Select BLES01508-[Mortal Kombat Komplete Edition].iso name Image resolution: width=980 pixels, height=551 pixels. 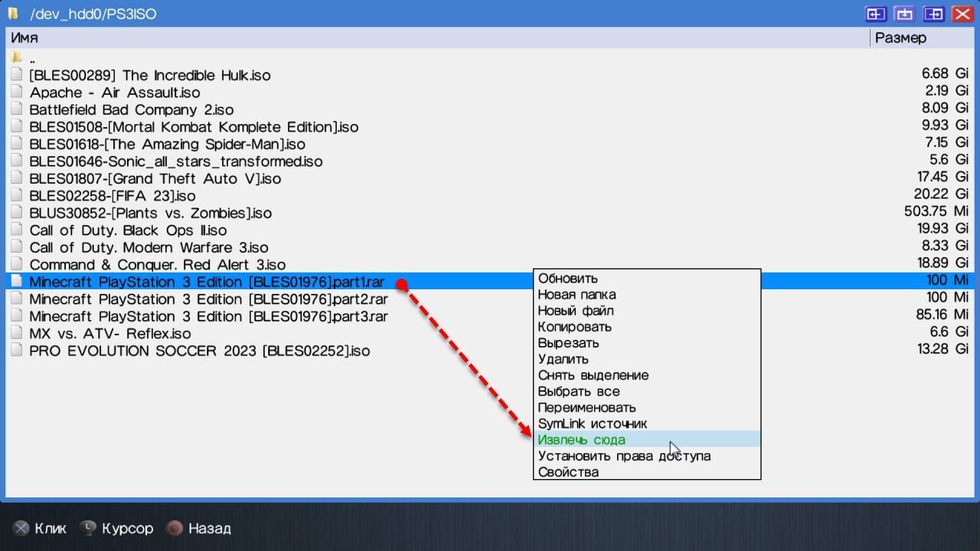tap(194, 126)
